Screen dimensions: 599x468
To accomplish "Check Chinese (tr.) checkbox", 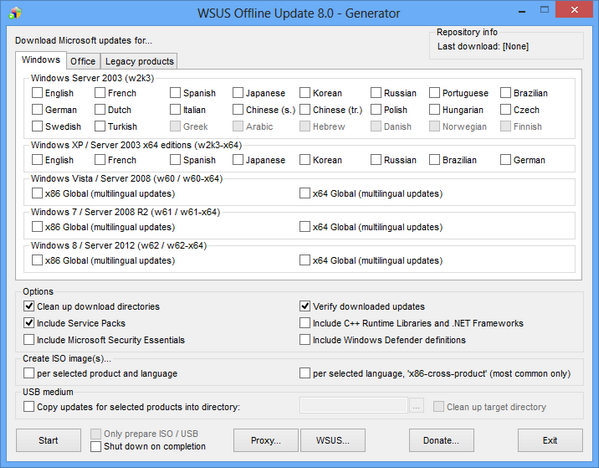I will click(304, 110).
